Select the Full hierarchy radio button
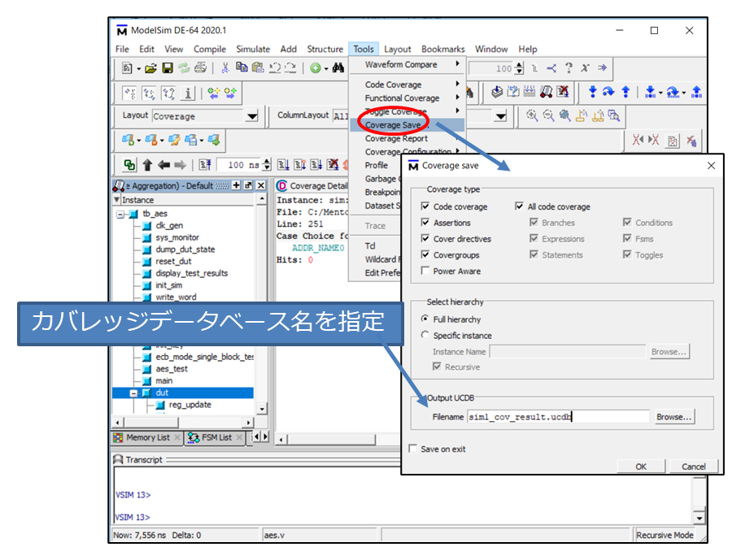Image resolution: width=741 pixels, height=560 pixels. [x=425, y=319]
